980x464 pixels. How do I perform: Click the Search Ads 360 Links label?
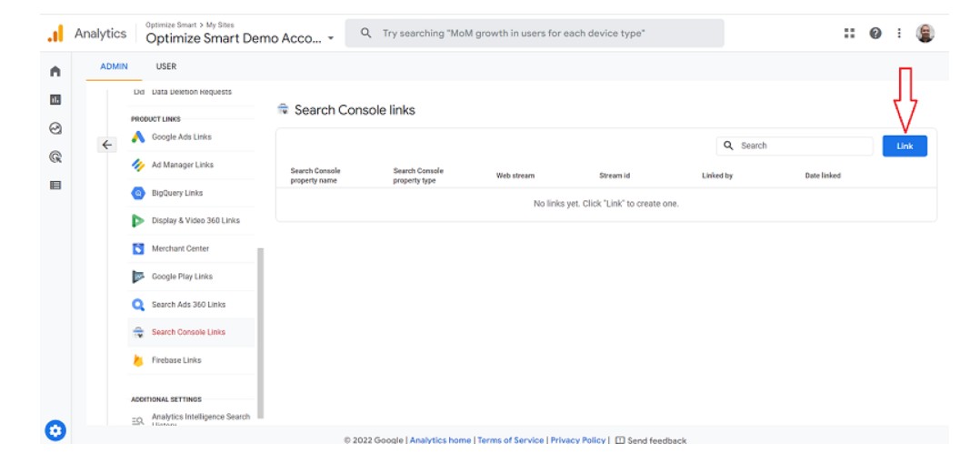[x=189, y=305]
